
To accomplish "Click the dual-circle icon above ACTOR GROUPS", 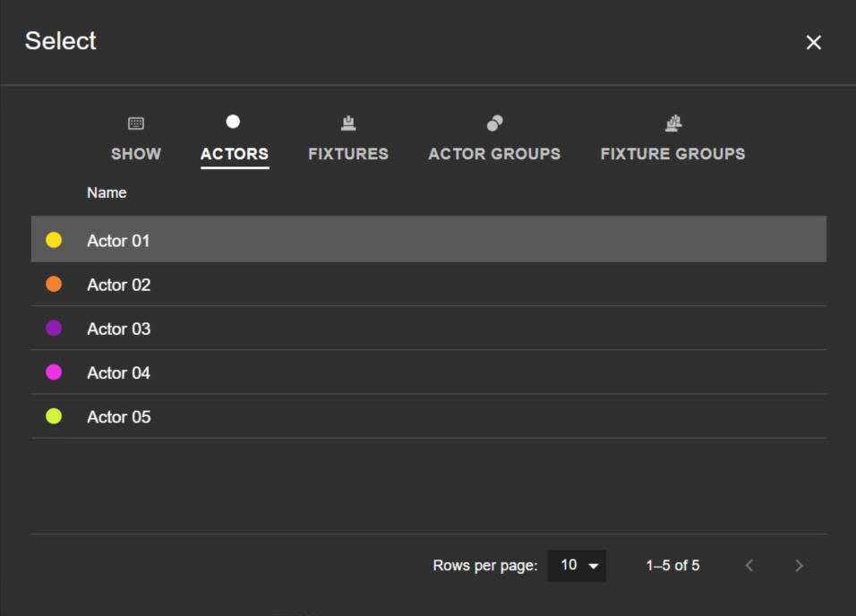I will coord(493,123).
